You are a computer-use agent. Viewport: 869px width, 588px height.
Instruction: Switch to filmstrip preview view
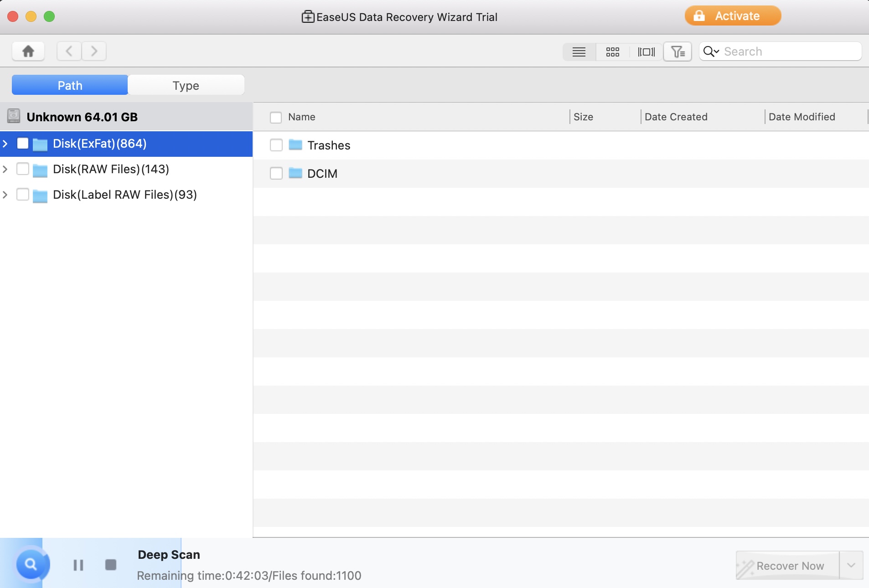[646, 52]
